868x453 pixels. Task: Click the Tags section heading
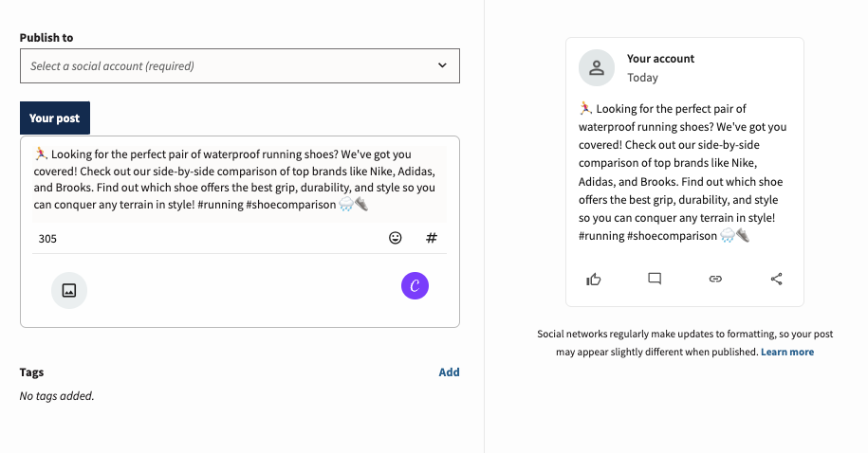click(x=31, y=372)
